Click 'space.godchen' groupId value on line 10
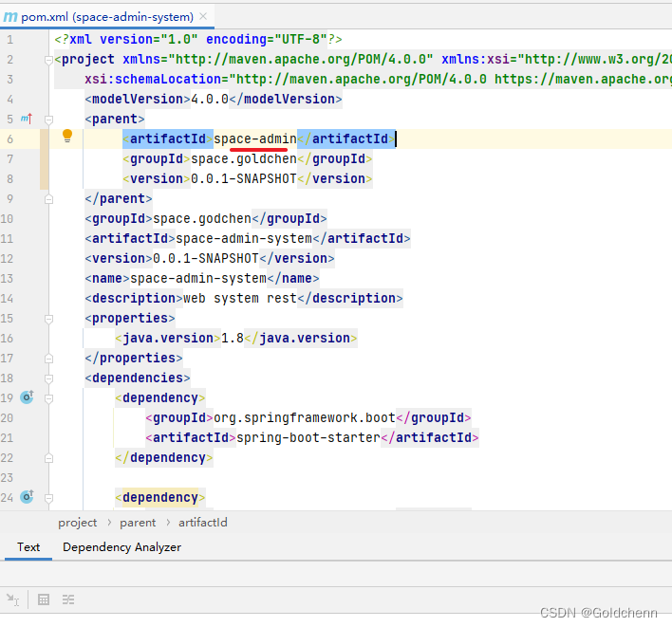The height and width of the screenshot is (627, 672). click(202, 218)
